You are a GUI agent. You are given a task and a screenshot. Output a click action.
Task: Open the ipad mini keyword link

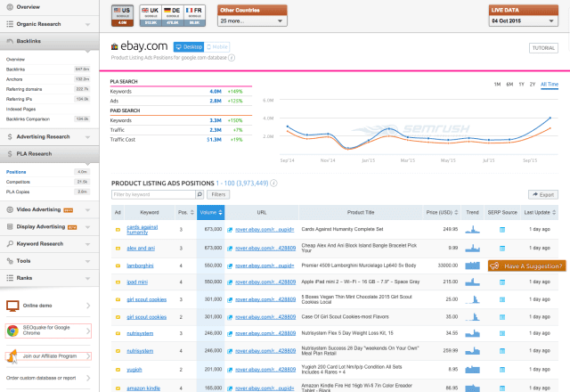tap(137, 282)
